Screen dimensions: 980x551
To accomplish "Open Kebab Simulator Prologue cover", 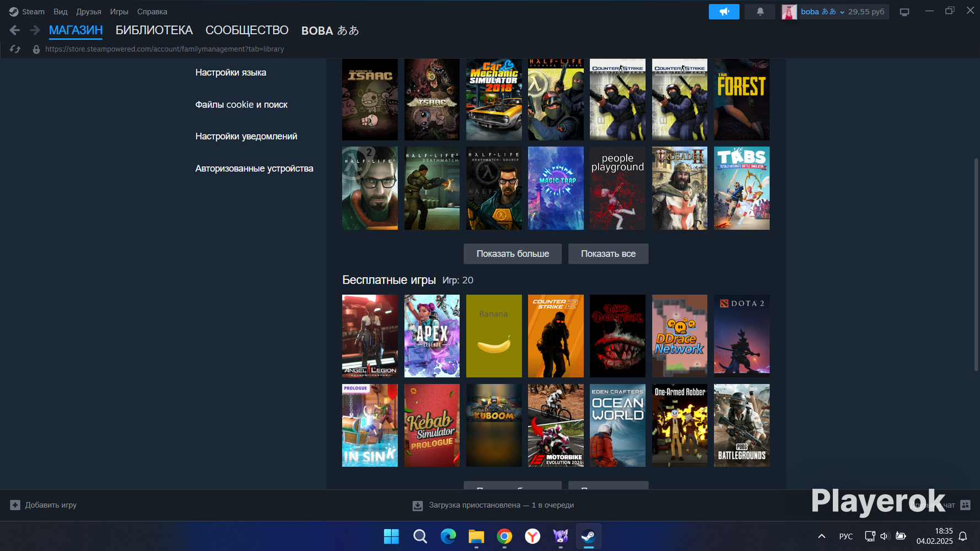I will [x=432, y=425].
